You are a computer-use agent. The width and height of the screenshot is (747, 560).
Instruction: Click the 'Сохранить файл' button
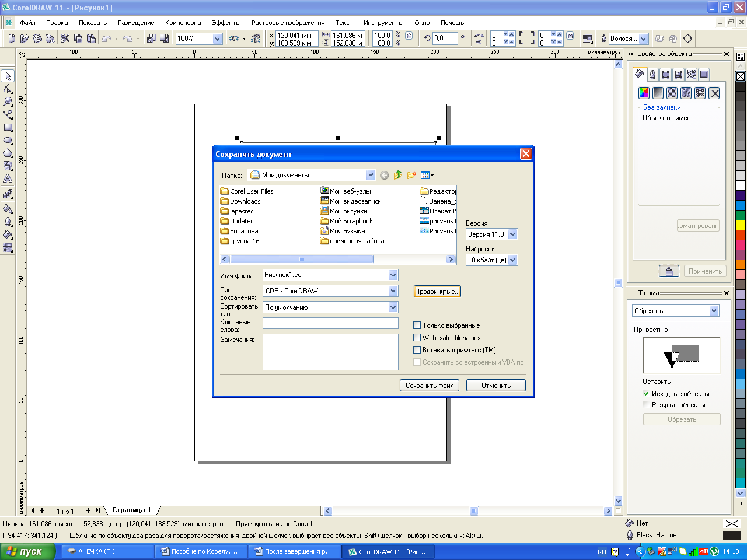pyautogui.click(x=430, y=386)
